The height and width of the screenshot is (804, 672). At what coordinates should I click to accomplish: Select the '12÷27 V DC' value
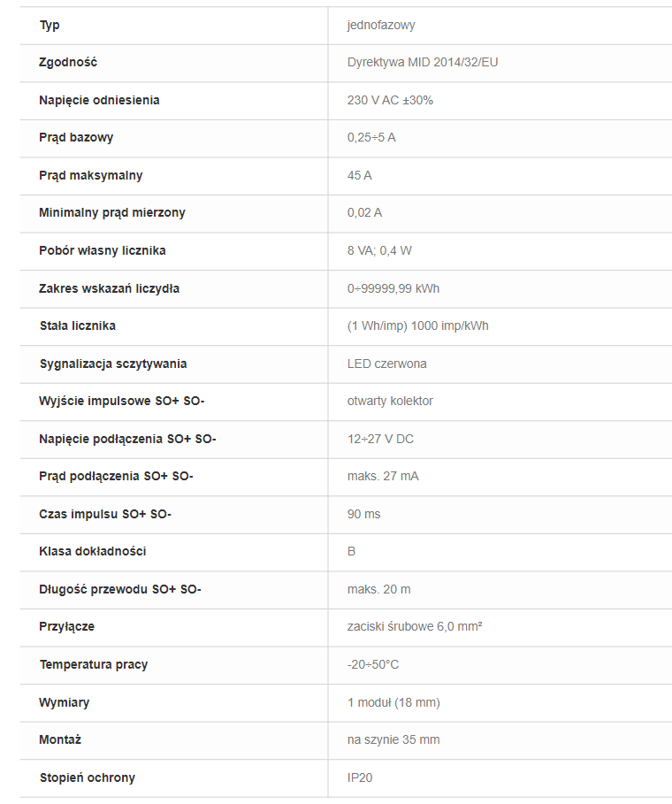tap(380, 439)
